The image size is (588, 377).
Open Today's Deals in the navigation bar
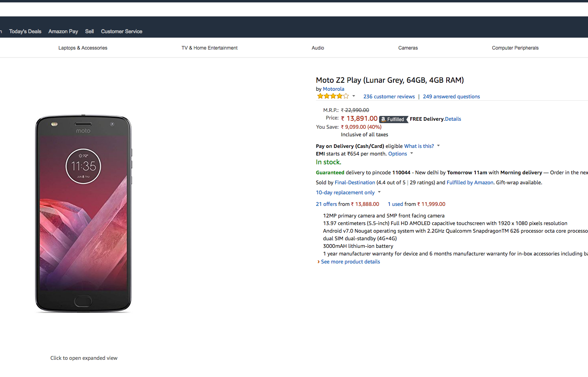pyautogui.click(x=25, y=31)
